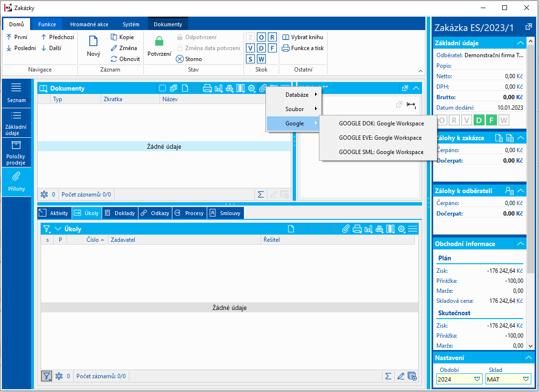
Task: Jump to S status flag
Action: (250, 59)
